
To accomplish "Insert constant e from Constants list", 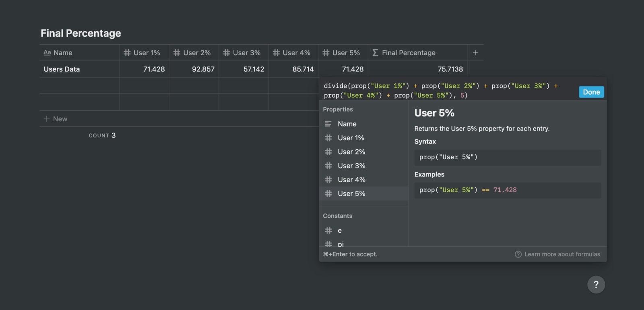I will pos(364,231).
